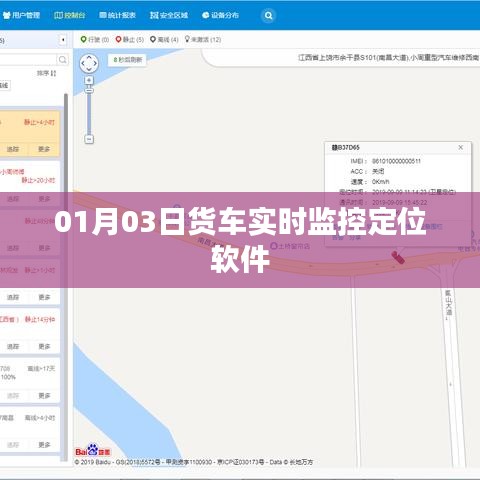Collapse the device list panel arrow

pyautogui.click(x=63, y=40)
